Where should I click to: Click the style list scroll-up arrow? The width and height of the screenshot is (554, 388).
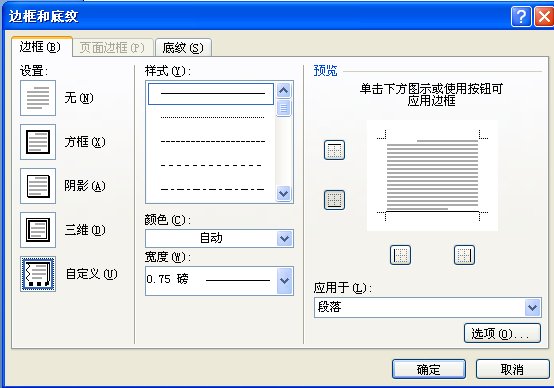tap(284, 90)
